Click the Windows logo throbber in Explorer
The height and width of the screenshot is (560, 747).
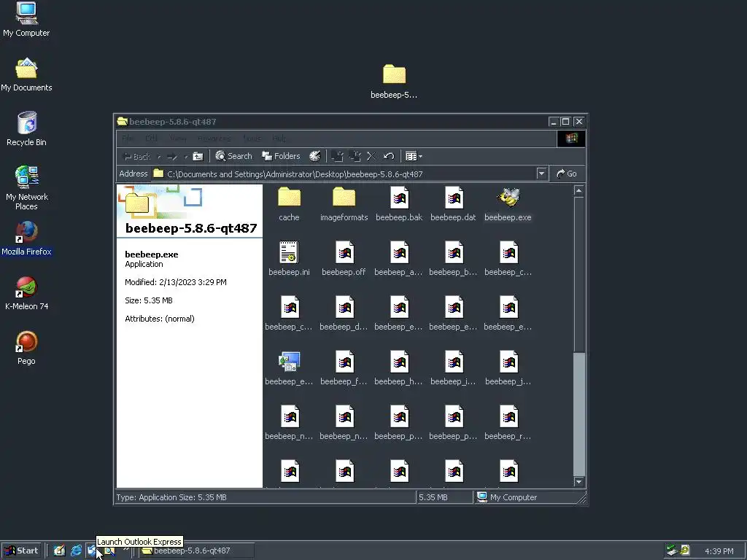[571, 139]
